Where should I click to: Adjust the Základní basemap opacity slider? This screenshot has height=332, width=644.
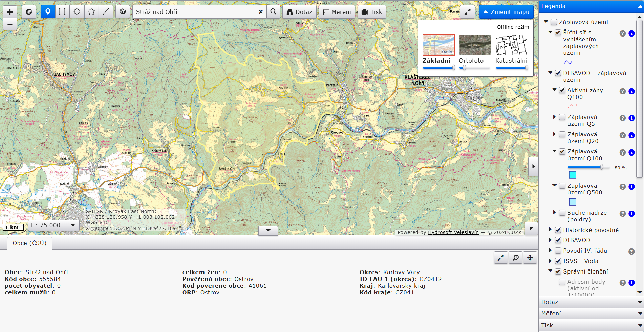438,68
